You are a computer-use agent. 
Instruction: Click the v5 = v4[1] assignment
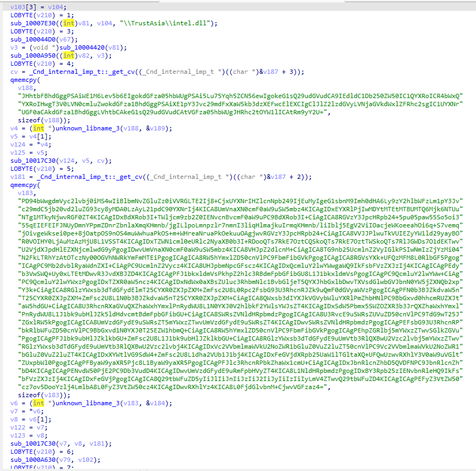pyautogui.click(x=31, y=136)
